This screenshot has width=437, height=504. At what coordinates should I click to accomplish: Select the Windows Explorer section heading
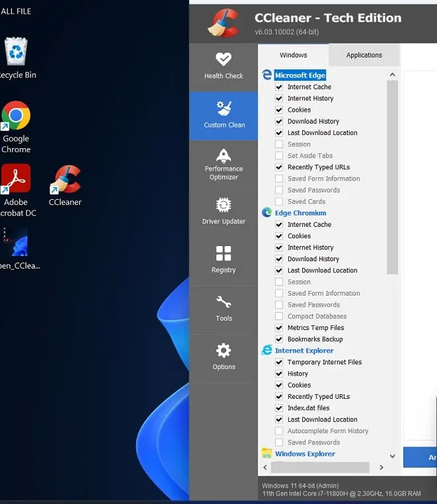305,454
